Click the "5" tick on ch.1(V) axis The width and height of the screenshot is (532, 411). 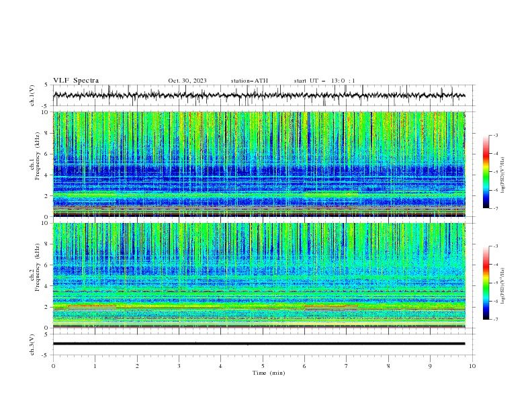pyautogui.click(x=46, y=85)
